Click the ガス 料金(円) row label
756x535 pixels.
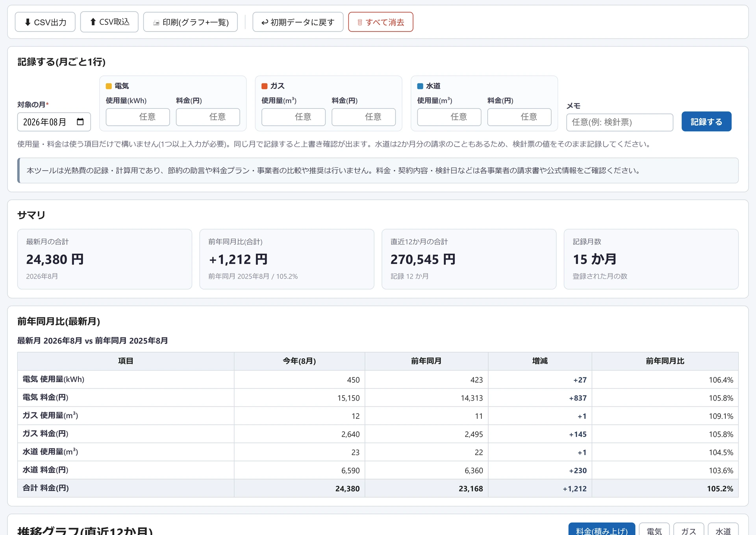pyautogui.click(x=45, y=434)
